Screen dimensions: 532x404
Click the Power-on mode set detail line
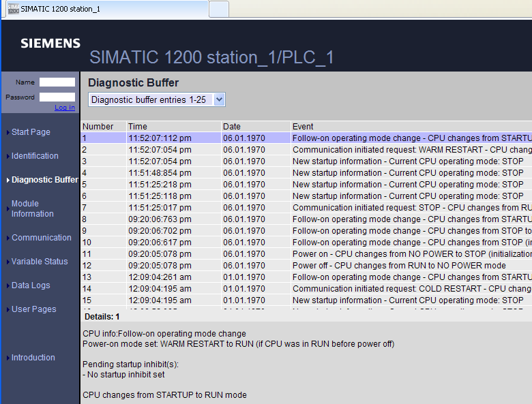238,344
